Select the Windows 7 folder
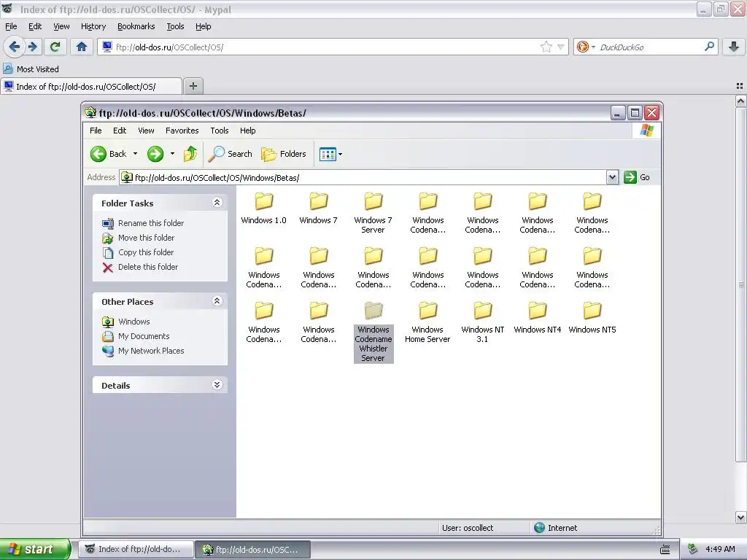This screenshot has height=560, width=747. click(318, 209)
